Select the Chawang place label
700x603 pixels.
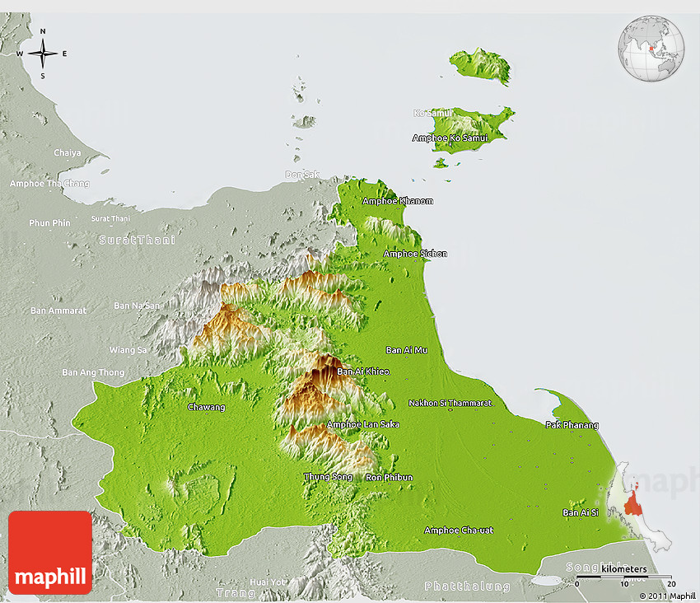tap(206, 407)
